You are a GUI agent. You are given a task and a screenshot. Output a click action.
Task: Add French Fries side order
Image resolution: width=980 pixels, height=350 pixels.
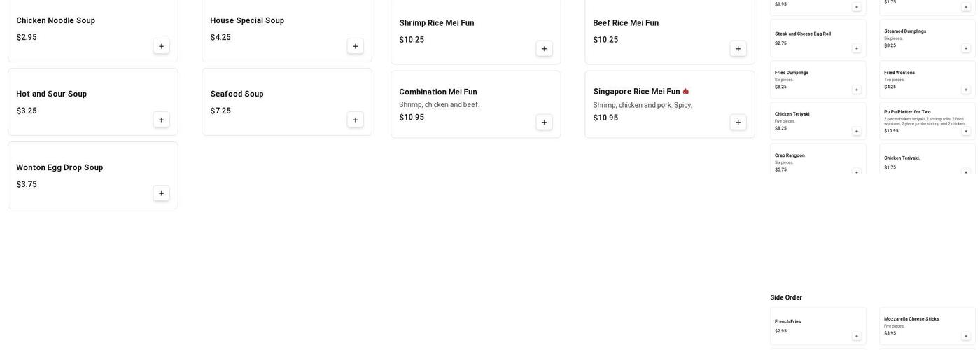click(x=856, y=336)
